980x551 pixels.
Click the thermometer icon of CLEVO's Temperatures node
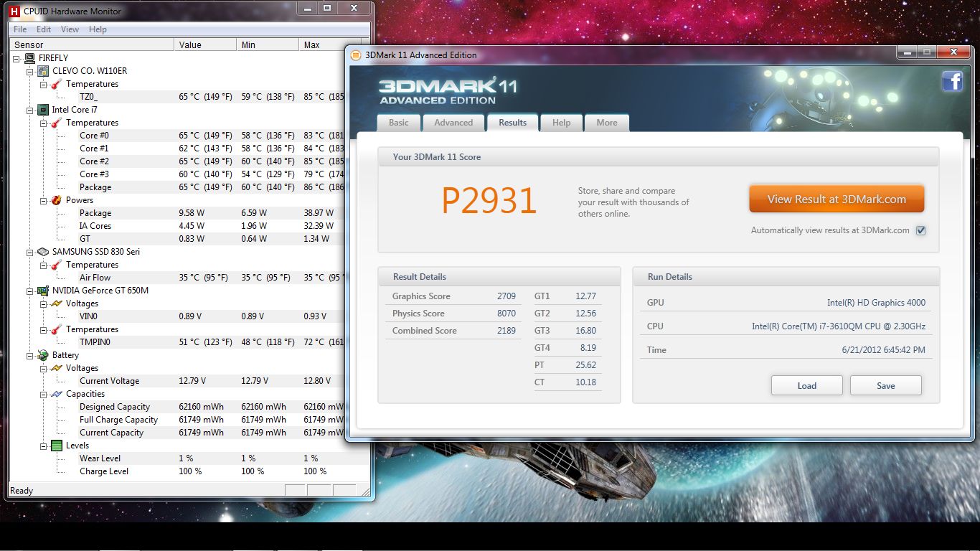click(x=57, y=84)
